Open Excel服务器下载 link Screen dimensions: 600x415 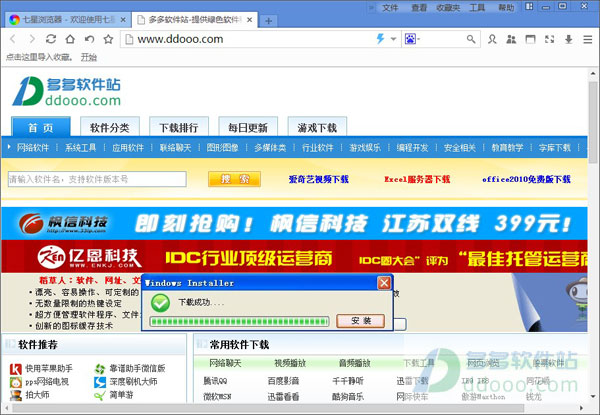tap(417, 179)
